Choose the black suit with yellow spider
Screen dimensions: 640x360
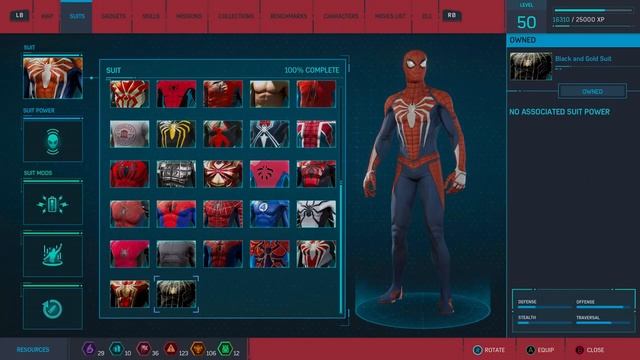tap(176, 134)
